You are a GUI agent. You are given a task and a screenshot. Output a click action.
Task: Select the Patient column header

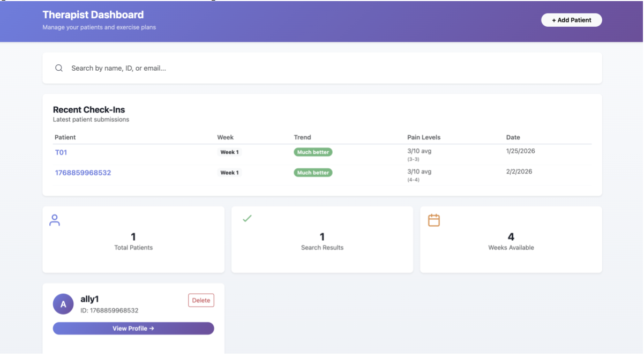point(65,137)
